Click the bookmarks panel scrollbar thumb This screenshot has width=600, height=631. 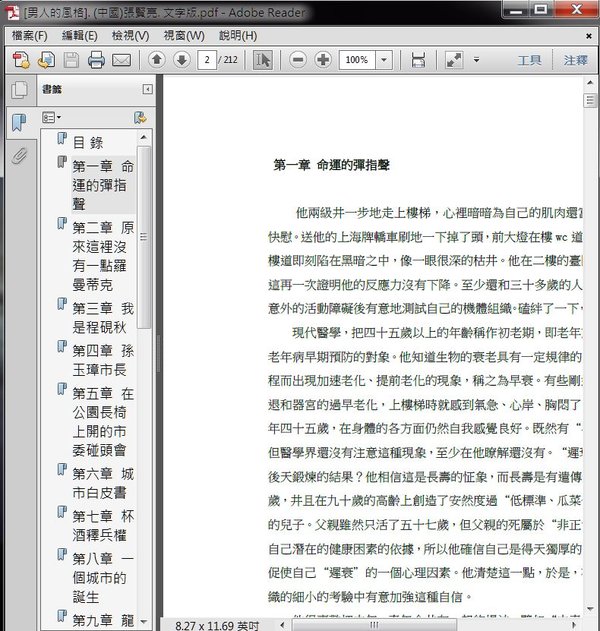coord(144,237)
